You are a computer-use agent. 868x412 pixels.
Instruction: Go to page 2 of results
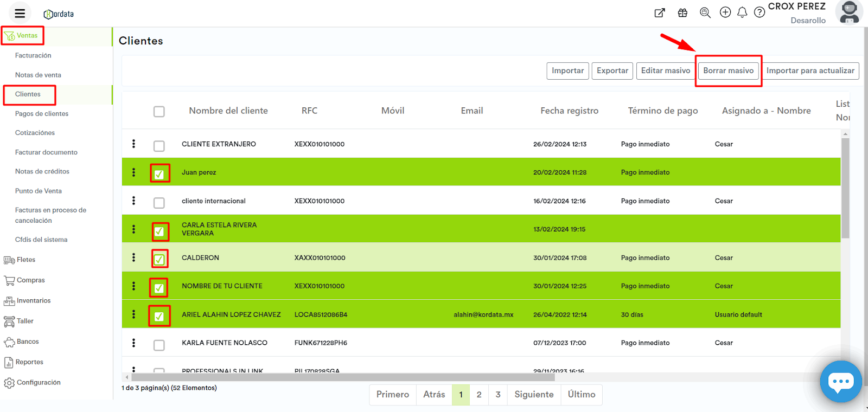478,395
